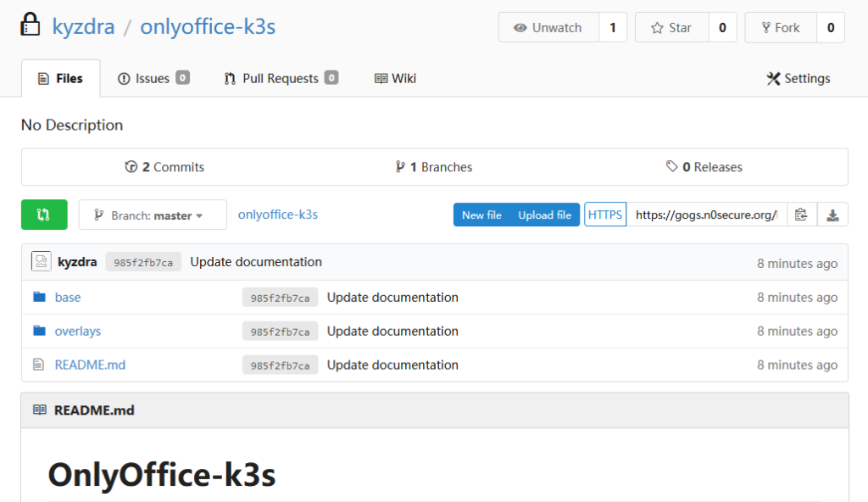Click the onlyoffice-k3s breadcrumb path link
The width and height of the screenshot is (868, 502).
coord(278,215)
